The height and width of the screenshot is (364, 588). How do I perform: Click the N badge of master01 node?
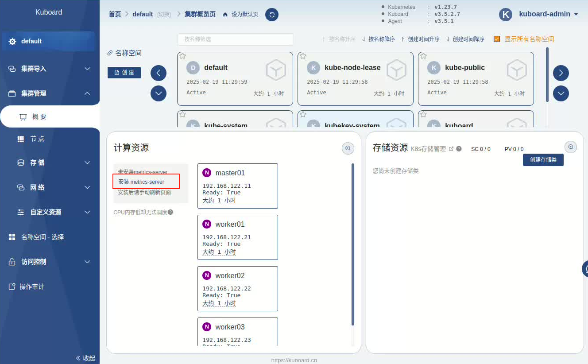pos(207,173)
